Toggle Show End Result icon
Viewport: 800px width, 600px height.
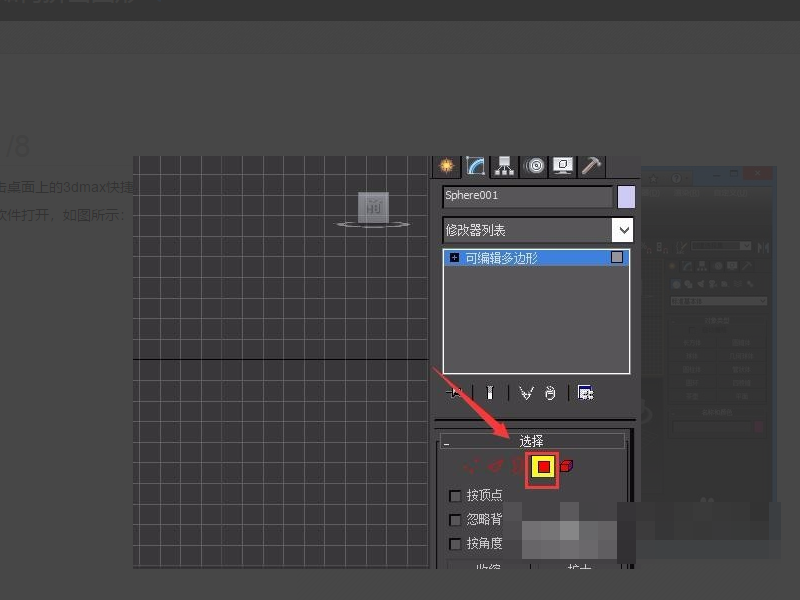490,392
